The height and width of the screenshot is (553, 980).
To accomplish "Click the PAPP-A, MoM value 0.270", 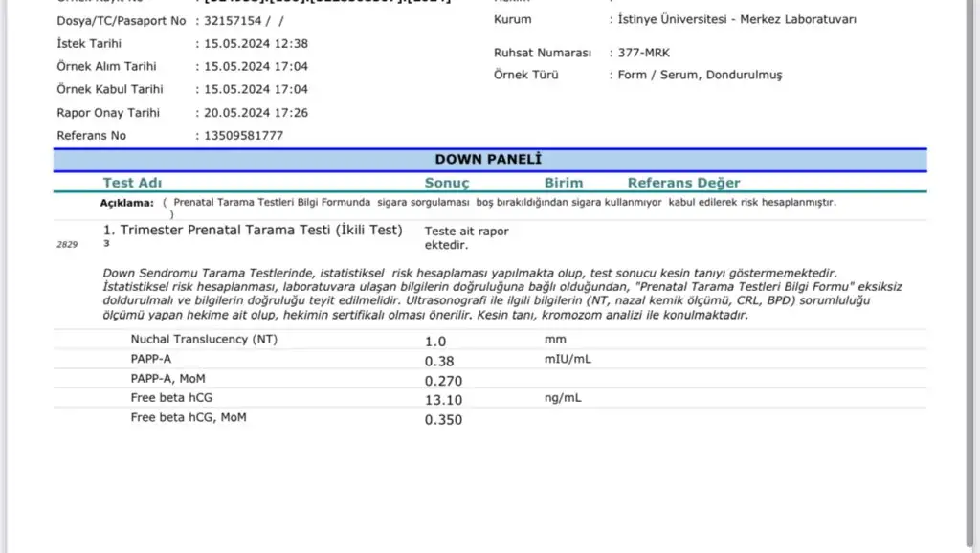I will click(442, 380).
